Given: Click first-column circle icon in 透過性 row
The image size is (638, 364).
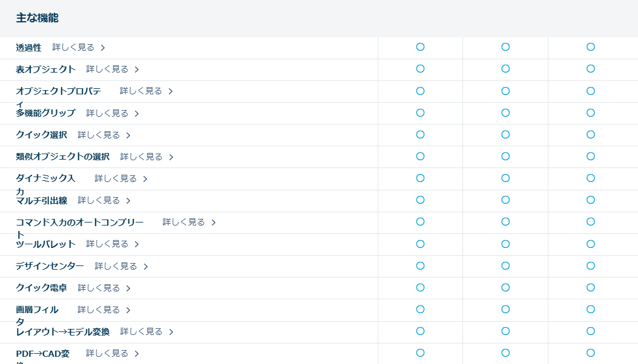Looking at the screenshot, I should (420, 47).
